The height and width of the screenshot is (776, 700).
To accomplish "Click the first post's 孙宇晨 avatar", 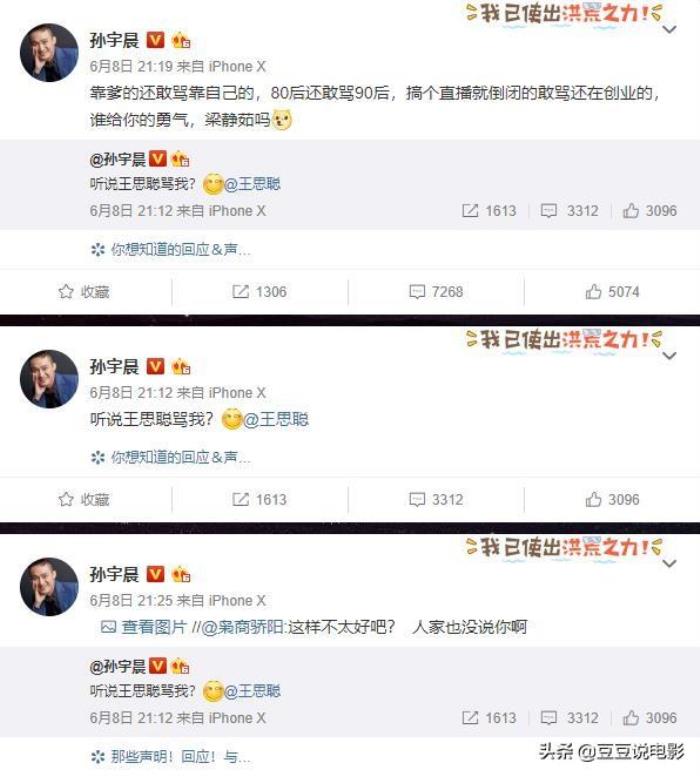I will 49,52.
